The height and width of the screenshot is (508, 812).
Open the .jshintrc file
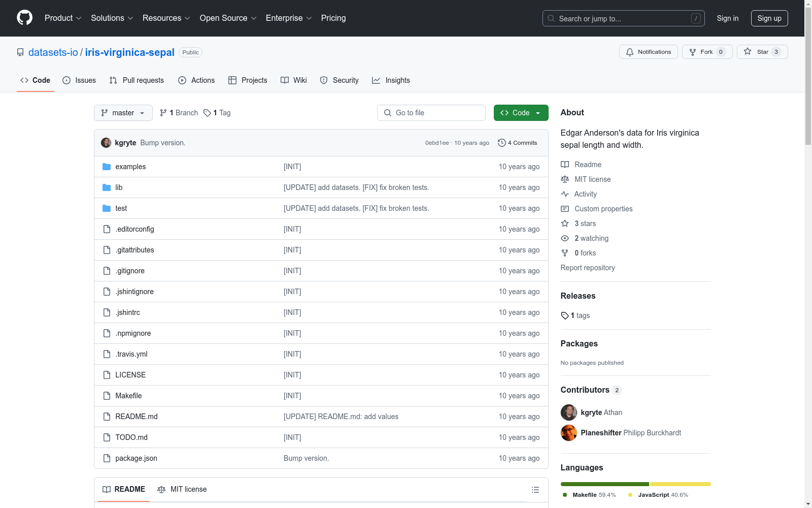pos(127,312)
